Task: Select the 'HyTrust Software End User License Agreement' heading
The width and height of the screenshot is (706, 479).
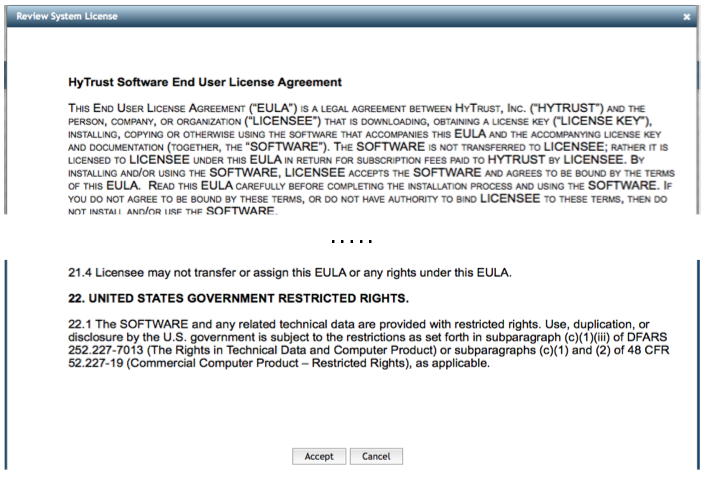Action: click(205, 82)
